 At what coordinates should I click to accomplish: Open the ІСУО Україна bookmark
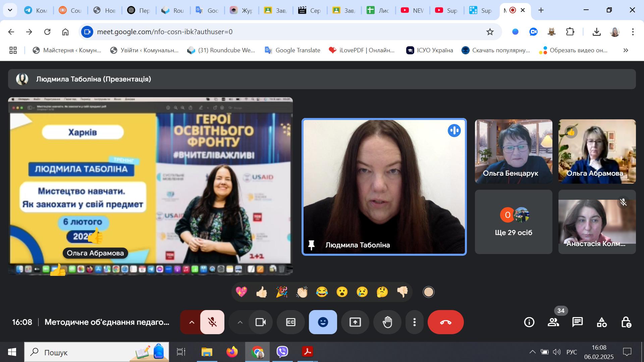pyautogui.click(x=429, y=50)
